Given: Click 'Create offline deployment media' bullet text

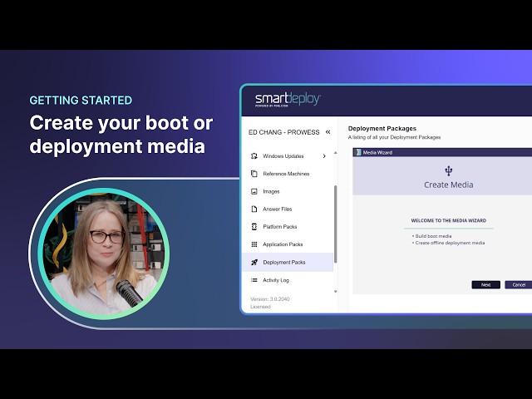Looking at the screenshot, I should tap(450, 243).
